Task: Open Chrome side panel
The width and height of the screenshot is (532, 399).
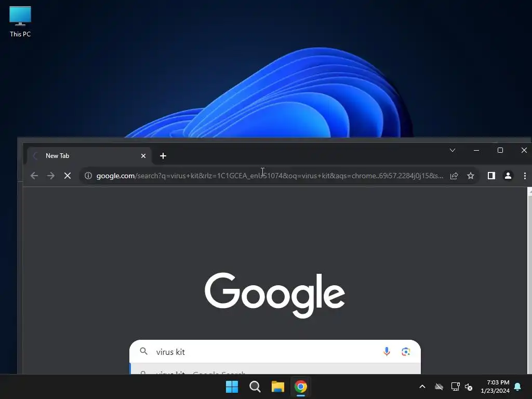Action: pyautogui.click(x=491, y=176)
